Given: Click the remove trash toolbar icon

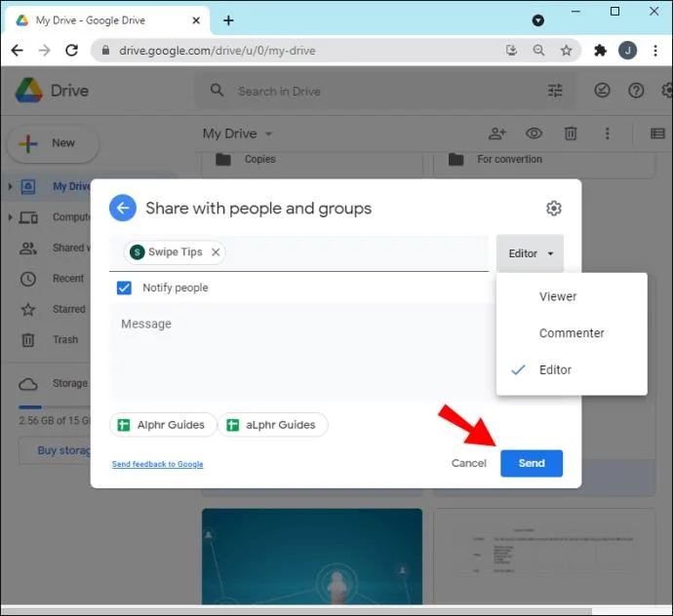Looking at the screenshot, I should (571, 134).
